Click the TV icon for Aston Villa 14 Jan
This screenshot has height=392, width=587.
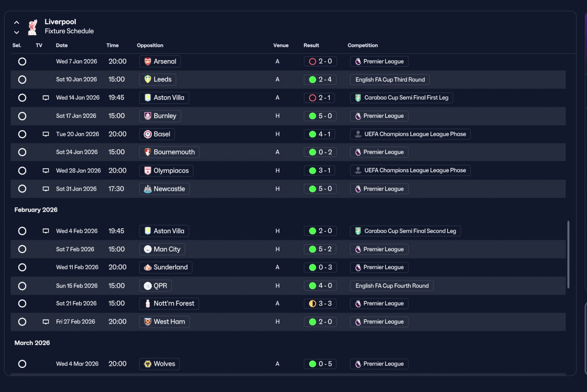[x=46, y=98]
